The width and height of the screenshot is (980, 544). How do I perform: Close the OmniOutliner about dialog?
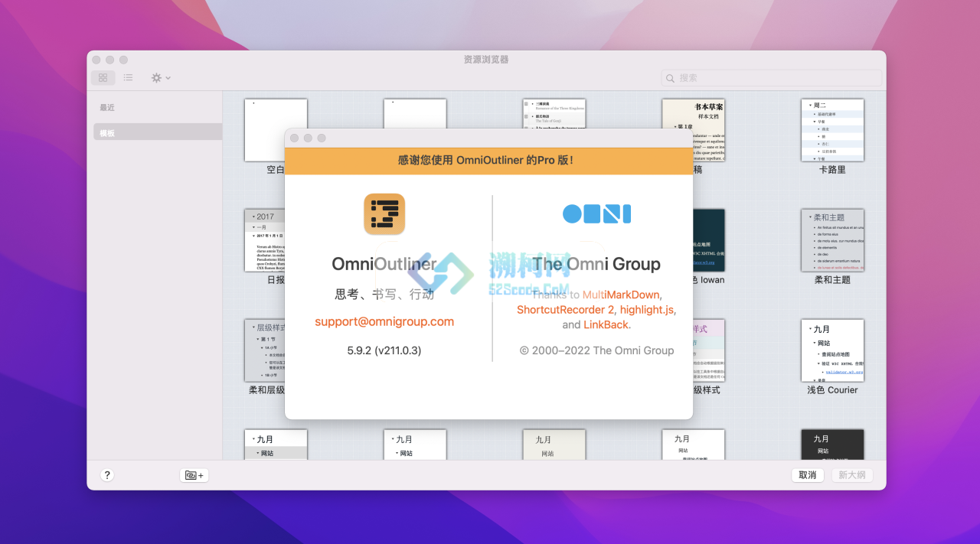coord(294,138)
